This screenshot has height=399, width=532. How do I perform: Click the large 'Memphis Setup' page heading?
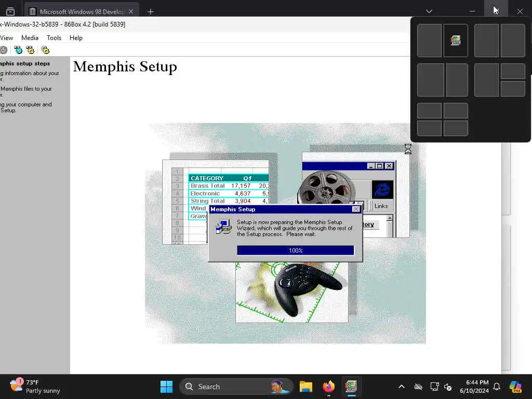click(125, 66)
